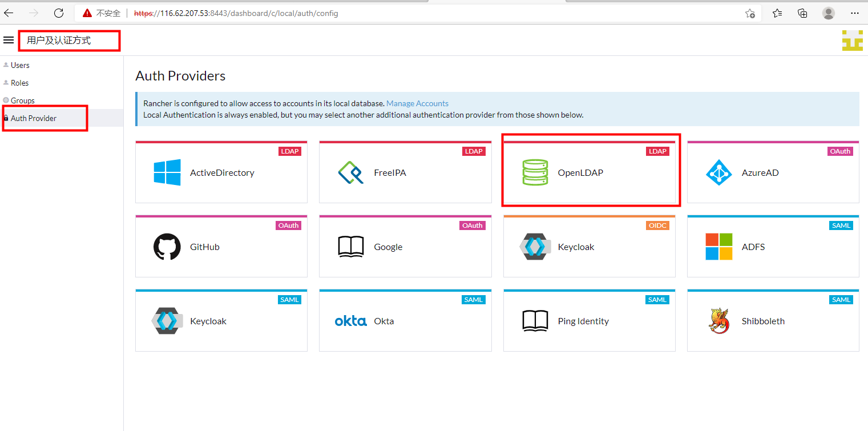
Task: Click the lock icon beside Auth Provider
Action: (6, 118)
